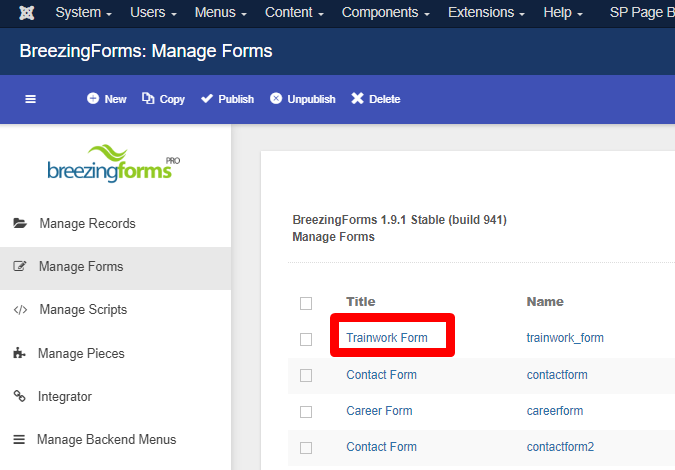Click the Manage Forms edit icon
The image size is (675, 470).
[x=20, y=266]
